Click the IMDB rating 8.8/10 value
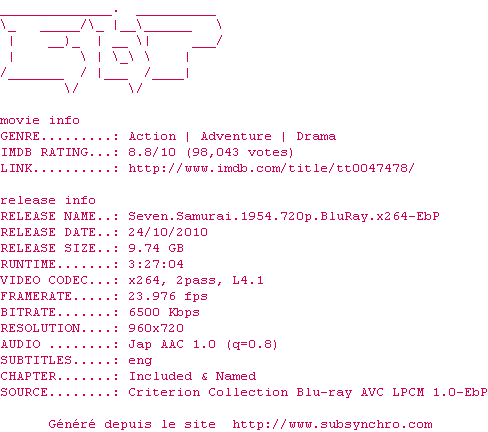The width and height of the screenshot is (488, 432). coord(152,152)
